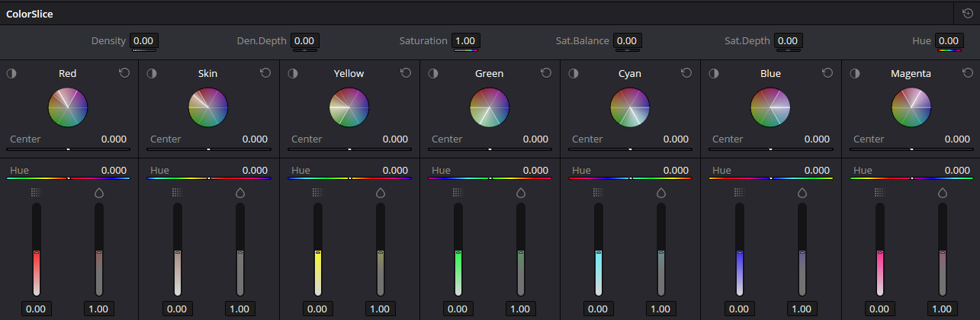This screenshot has height=320, width=980.
Task: Click the Magenta color wheel
Action: (x=911, y=107)
